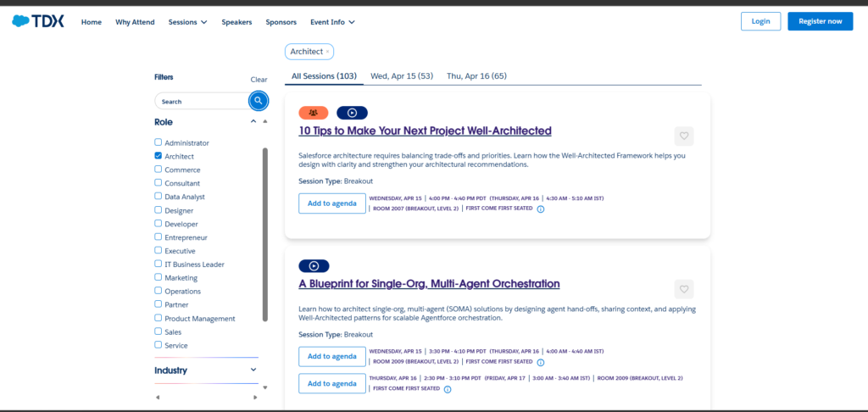Click the orange in-person attendee badge

click(x=314, y=112)
